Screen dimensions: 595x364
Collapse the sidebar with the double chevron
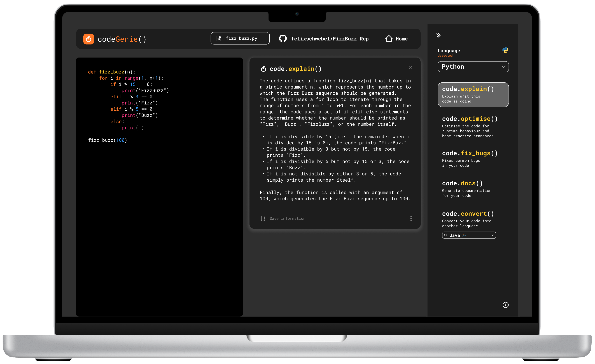[x=438, y=35]
